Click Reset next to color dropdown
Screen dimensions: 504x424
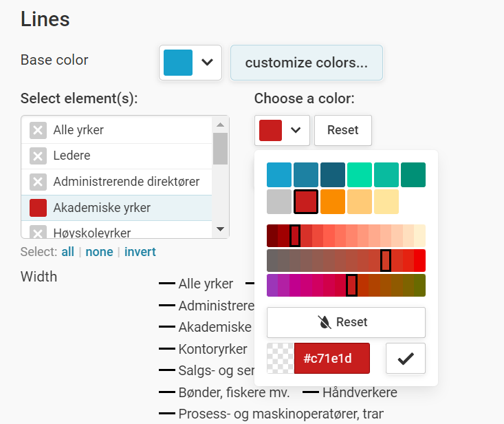tap(342, 130)
